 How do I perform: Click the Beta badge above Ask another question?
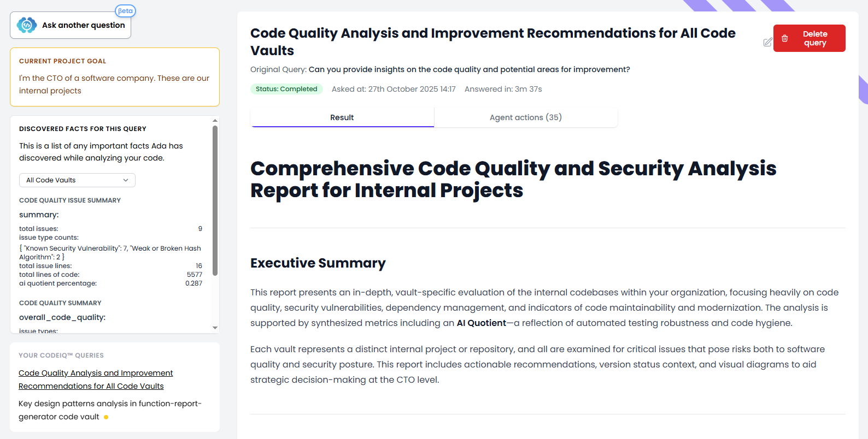pyautogui.click(x=125, y=11)
